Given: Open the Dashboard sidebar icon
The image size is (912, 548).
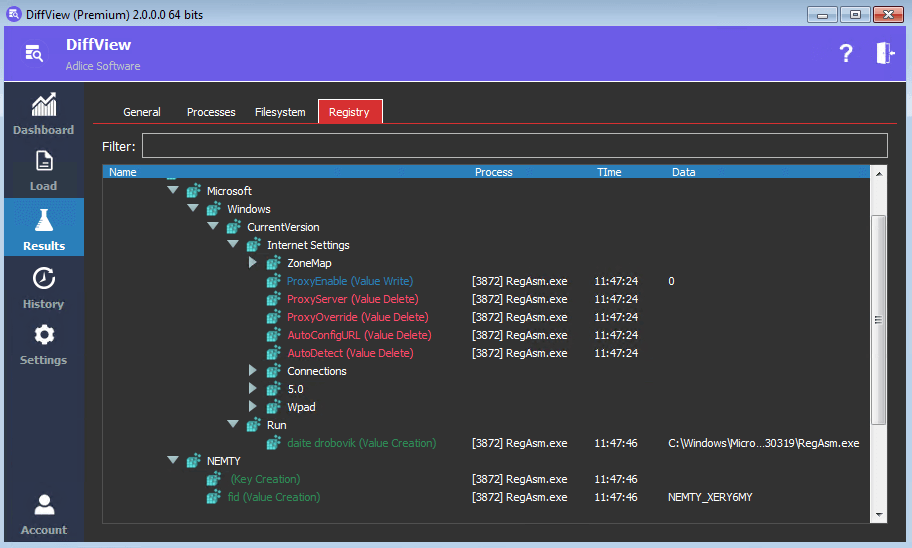Looking at the screenshot, I should [x=43, y=105].
